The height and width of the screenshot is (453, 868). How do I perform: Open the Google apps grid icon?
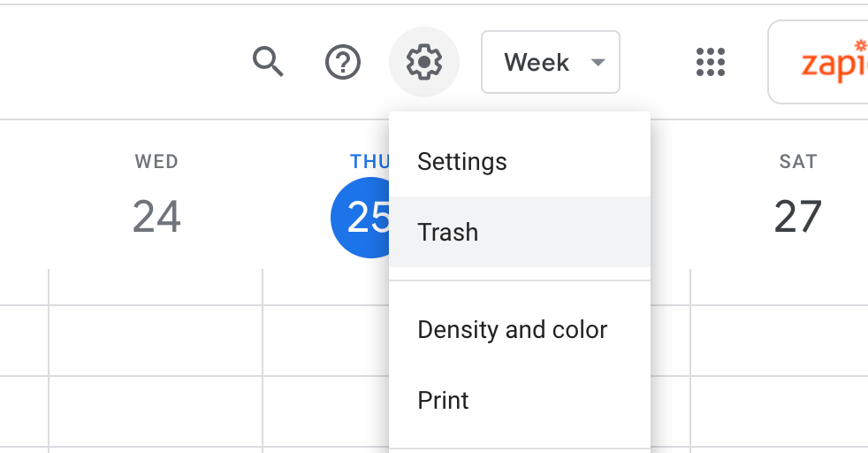tap(711, 61)
